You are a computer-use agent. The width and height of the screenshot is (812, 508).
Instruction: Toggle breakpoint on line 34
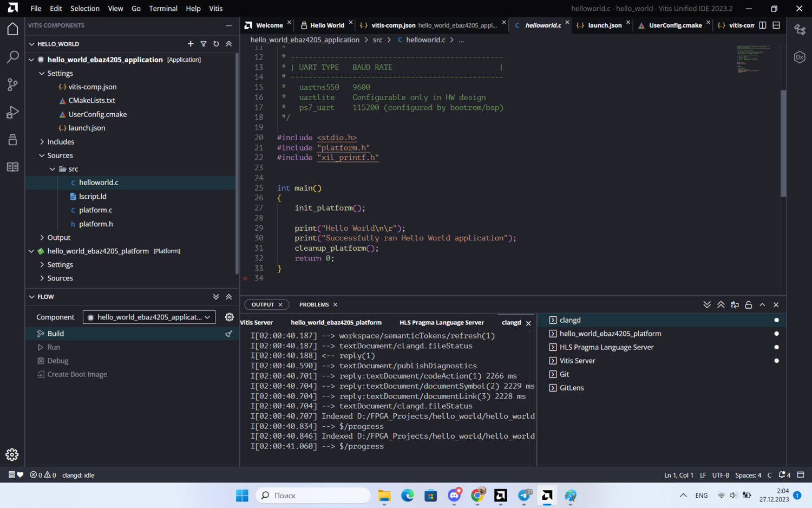click(x=245, y=278)
